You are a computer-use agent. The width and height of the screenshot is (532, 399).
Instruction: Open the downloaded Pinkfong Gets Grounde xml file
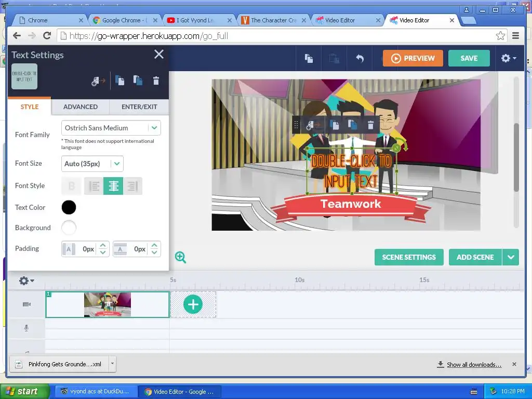pos(59,364)
